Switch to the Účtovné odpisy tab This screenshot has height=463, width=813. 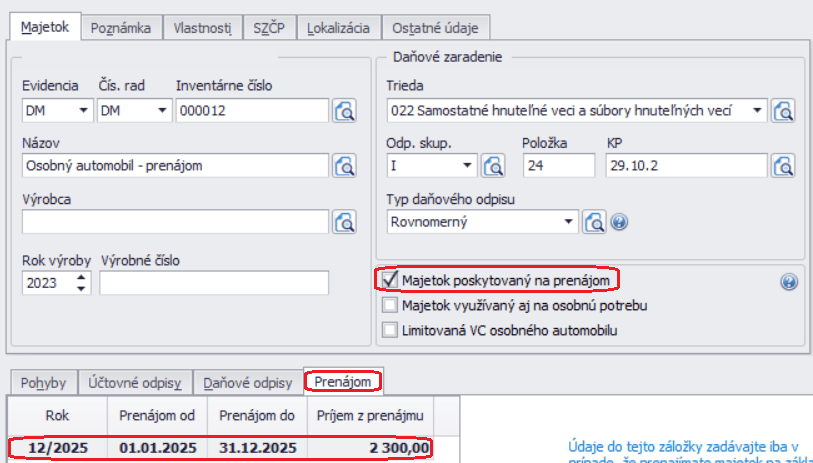[134, 382]
